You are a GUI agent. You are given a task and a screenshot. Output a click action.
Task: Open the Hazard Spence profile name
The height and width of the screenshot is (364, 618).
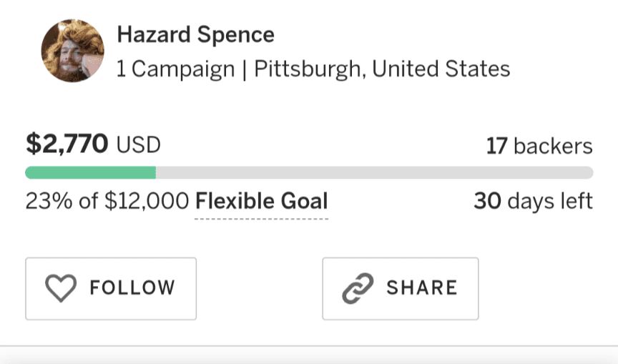[195, 34]
